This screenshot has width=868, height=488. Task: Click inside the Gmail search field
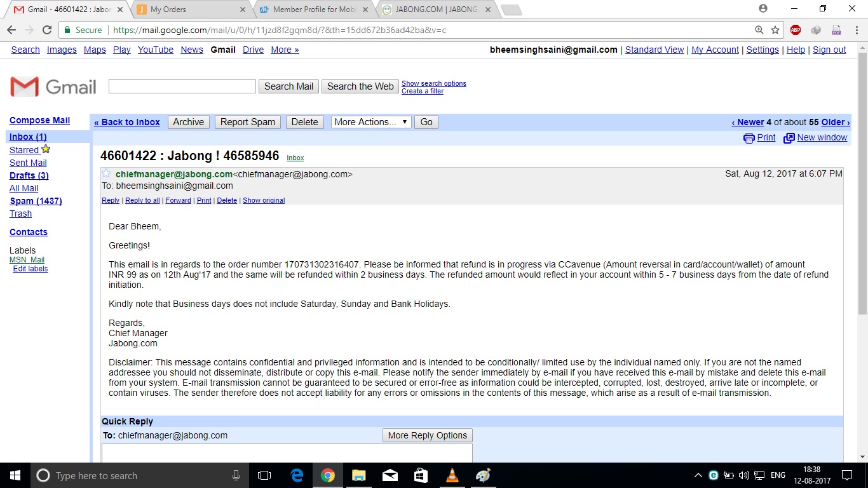click(182, 86)
